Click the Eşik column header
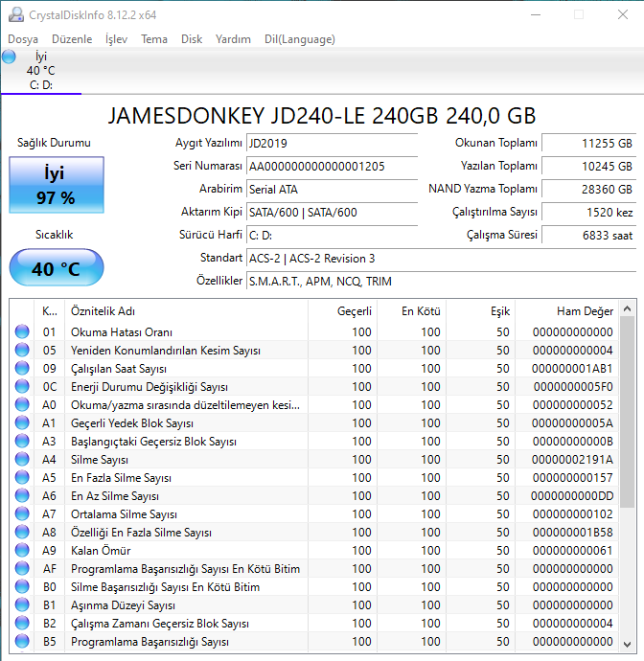644x661 pixels. (x=481, y=311)
